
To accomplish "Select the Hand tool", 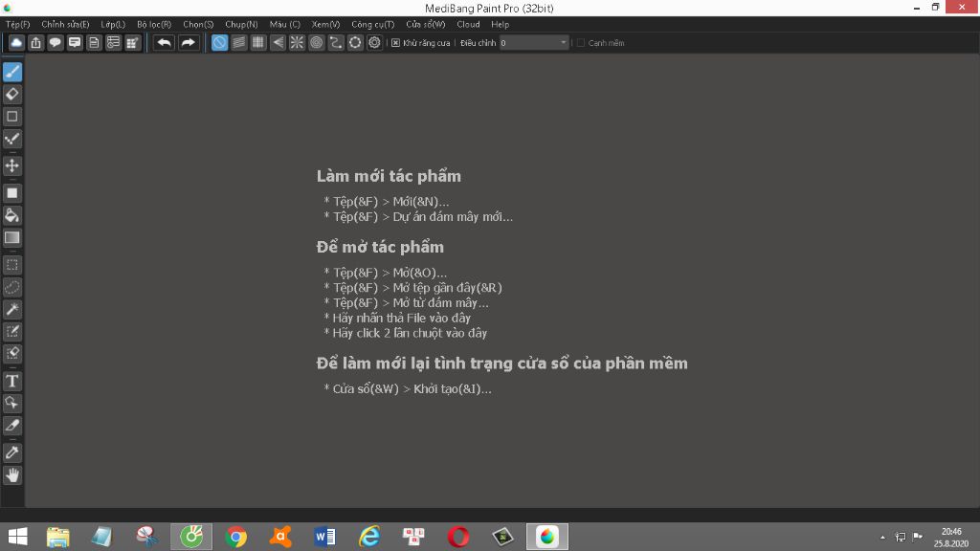I will (11, 475).
